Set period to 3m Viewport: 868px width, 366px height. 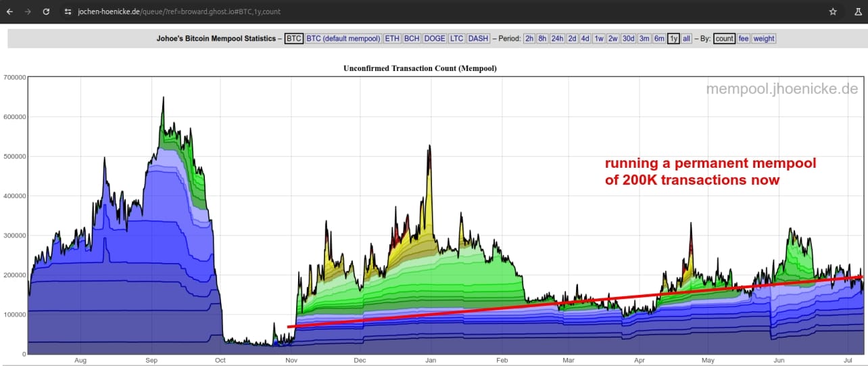(645, 39)
